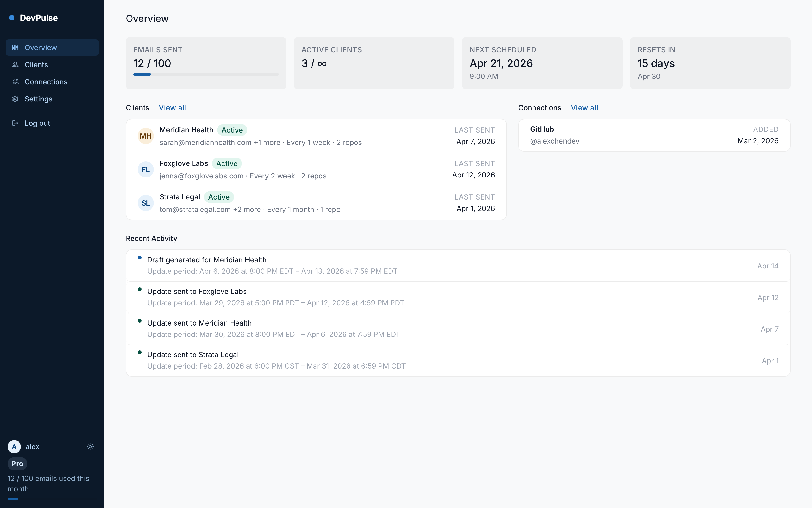
Task: Open the Connections menu item
Action: (46, 82)
